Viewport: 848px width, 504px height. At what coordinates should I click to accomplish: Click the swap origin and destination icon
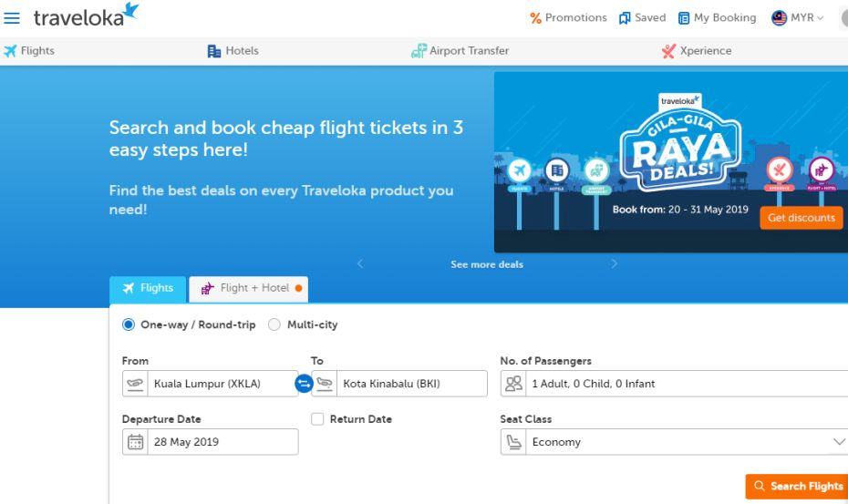pyautogui.click(x=304, y=384)
